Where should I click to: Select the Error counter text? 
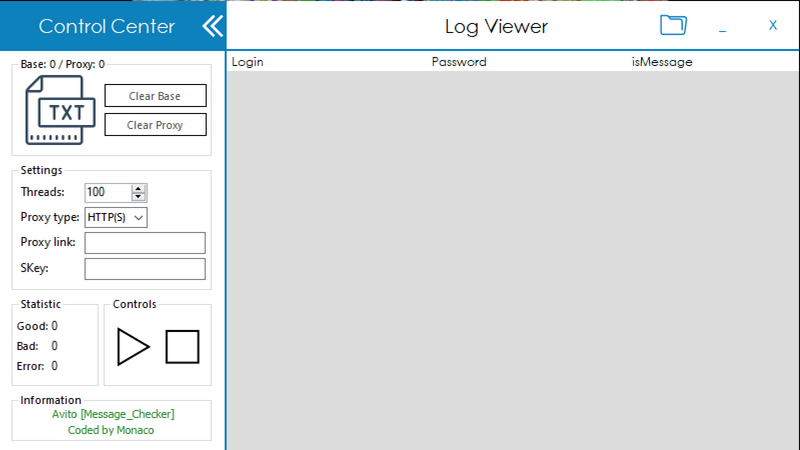37,366
